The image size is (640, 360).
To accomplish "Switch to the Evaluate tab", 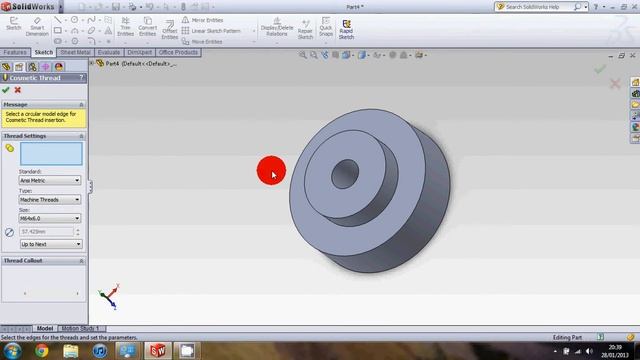I will point(109,52).
